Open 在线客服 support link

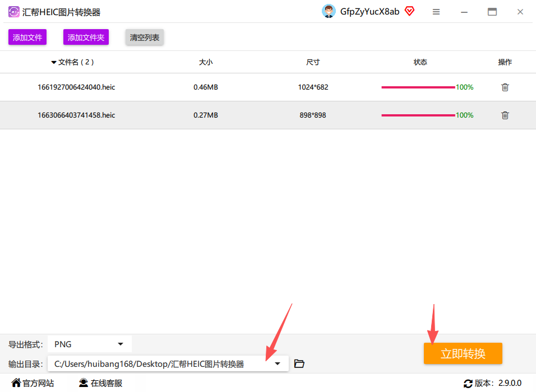[100, 383]
